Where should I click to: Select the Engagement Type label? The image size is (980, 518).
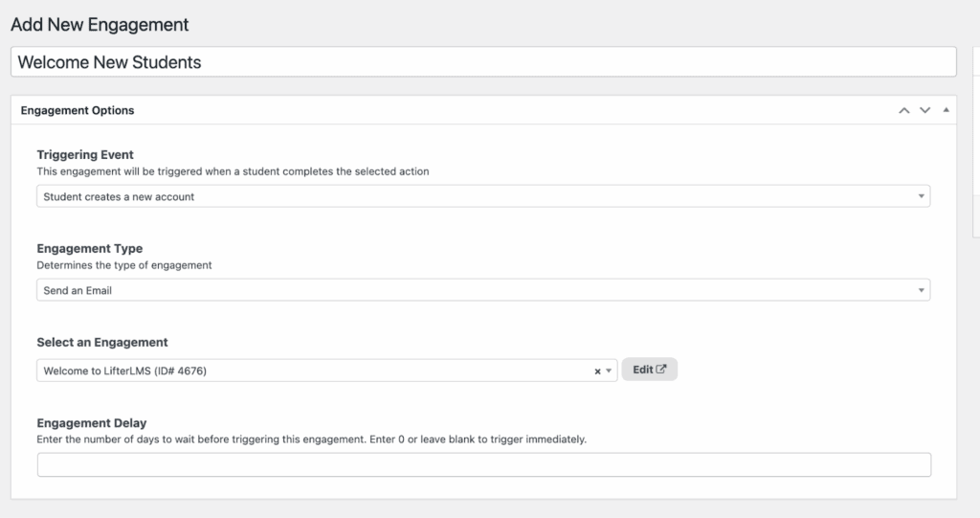(89, 248)
